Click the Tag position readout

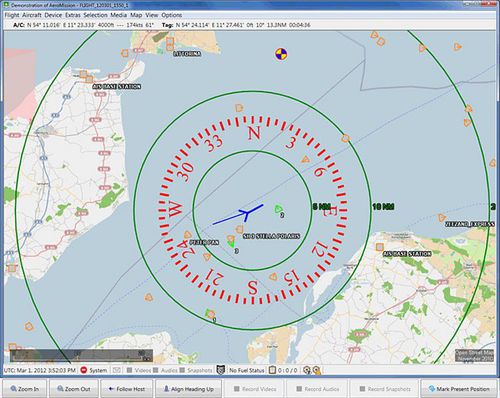pos(236,25)
